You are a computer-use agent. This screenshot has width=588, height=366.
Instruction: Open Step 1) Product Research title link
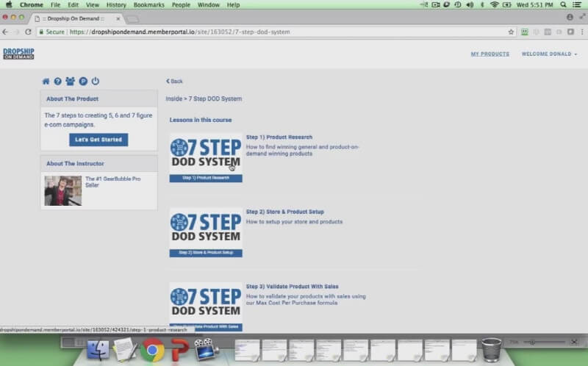click(x=279, y=137)
